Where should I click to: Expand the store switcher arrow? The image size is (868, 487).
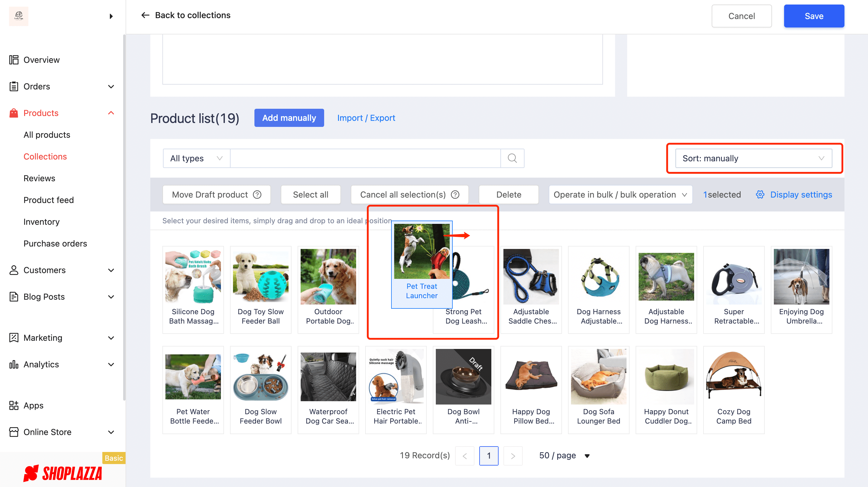coord(111,16)
